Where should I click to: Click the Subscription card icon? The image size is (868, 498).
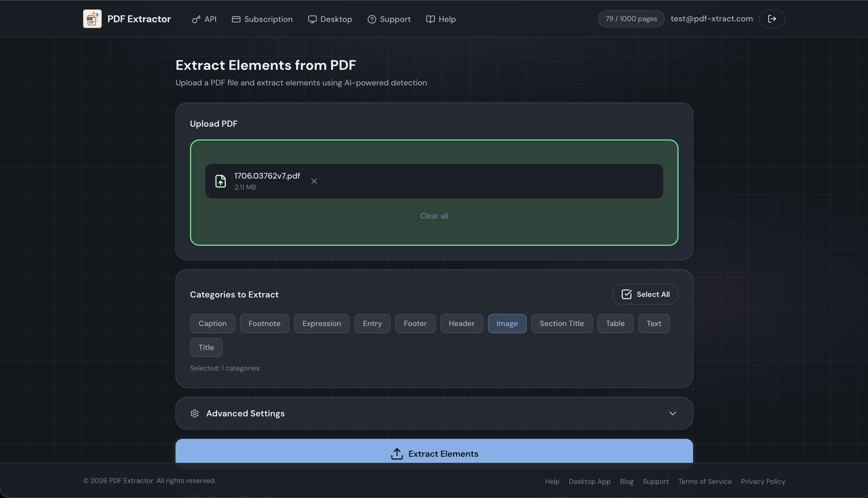point(236,19)
